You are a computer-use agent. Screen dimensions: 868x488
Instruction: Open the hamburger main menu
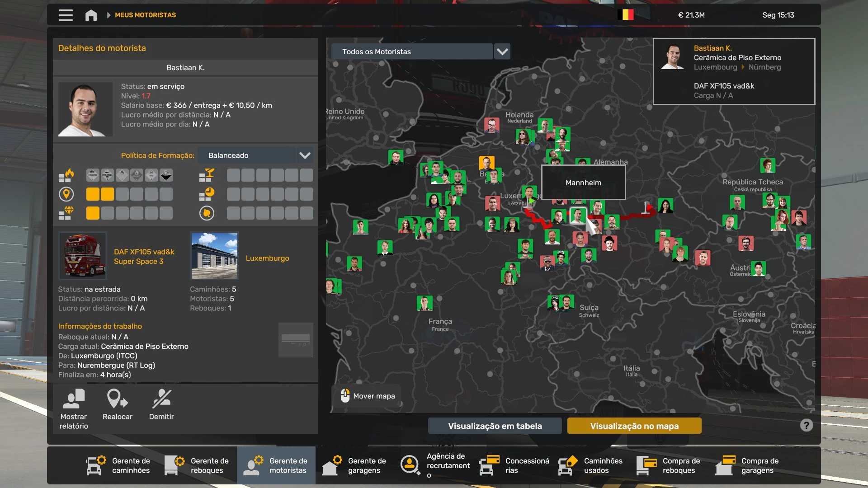coord(66,15)
